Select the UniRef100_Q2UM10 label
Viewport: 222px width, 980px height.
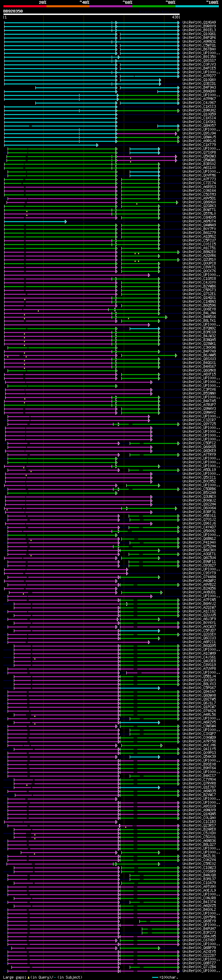click(199, 259)
